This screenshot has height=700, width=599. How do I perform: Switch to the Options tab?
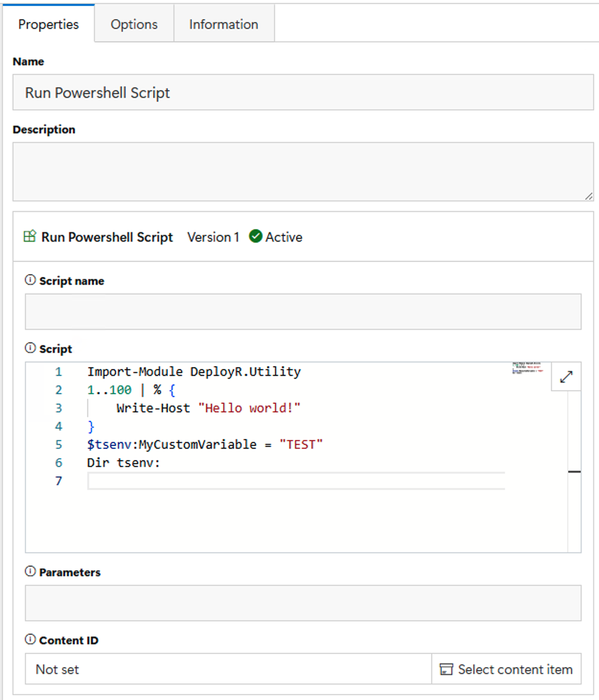coord(134,24)
